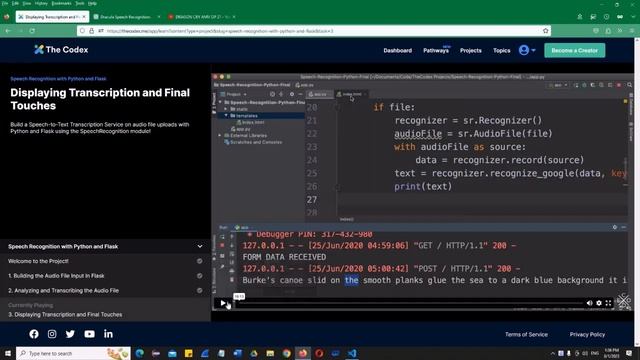
Task: Play the lesson video
Action: pyautogui.click(x=223, y=303)
